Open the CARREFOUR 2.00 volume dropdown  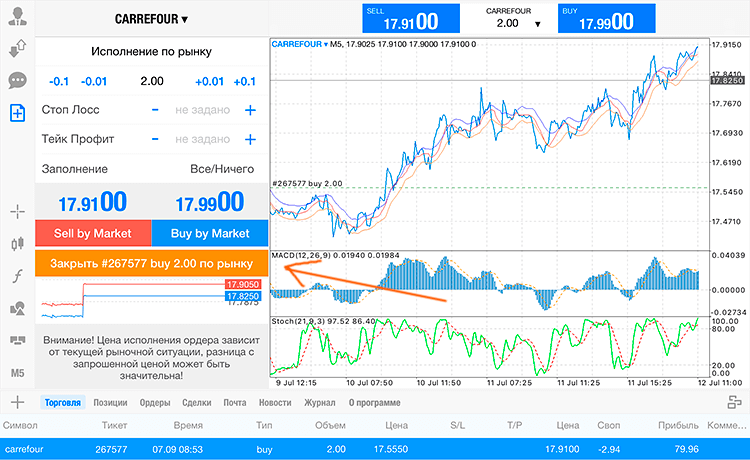508,18
